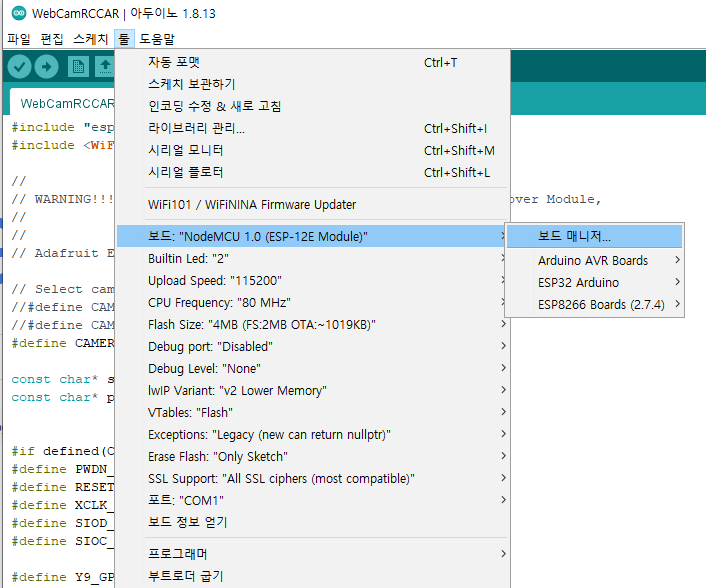This screenshot has height=588, width=706.
Task: Open 시리얼 플로터
Action: point(313,172)
